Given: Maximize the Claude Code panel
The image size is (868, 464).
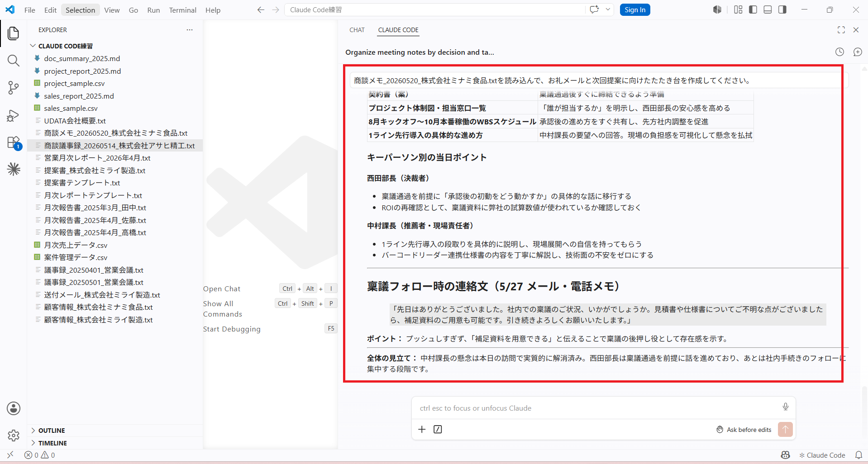Looking at the screenshot, I should click(841, 30).
